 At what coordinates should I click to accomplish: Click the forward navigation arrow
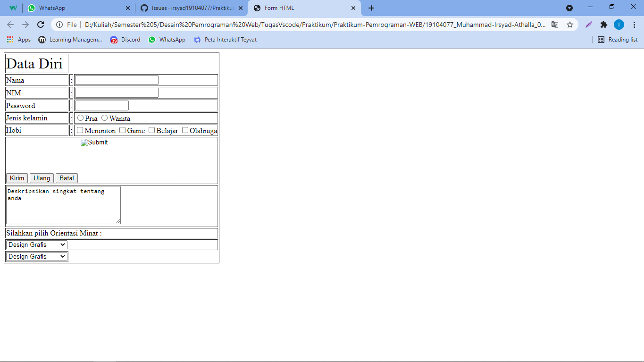click(x=25, y=25)
